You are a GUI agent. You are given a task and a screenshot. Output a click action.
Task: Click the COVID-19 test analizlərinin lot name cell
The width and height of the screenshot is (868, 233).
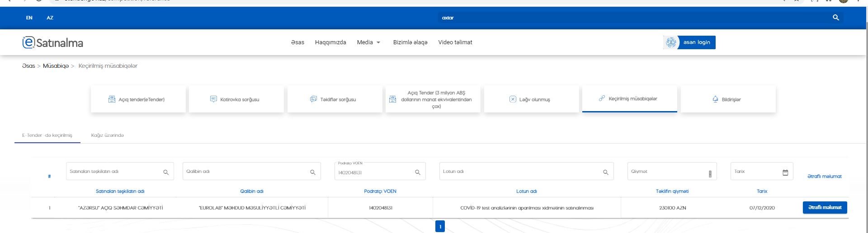coord(527,208)
